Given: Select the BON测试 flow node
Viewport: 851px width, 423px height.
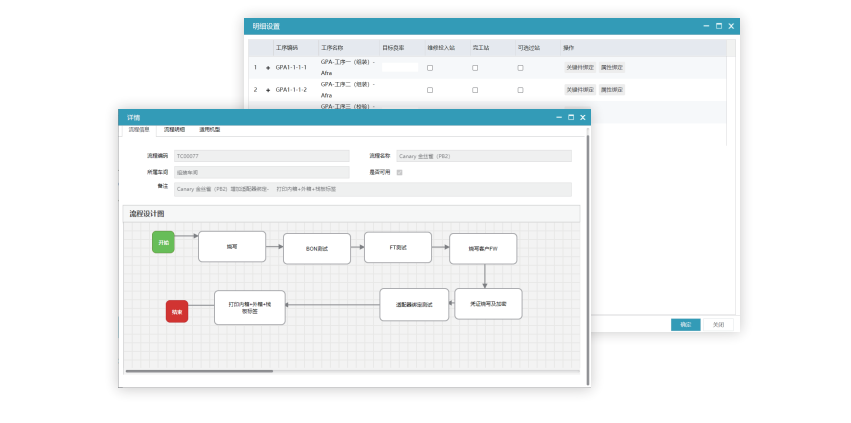Looking at the screenshot, I should tap(317, 249).
